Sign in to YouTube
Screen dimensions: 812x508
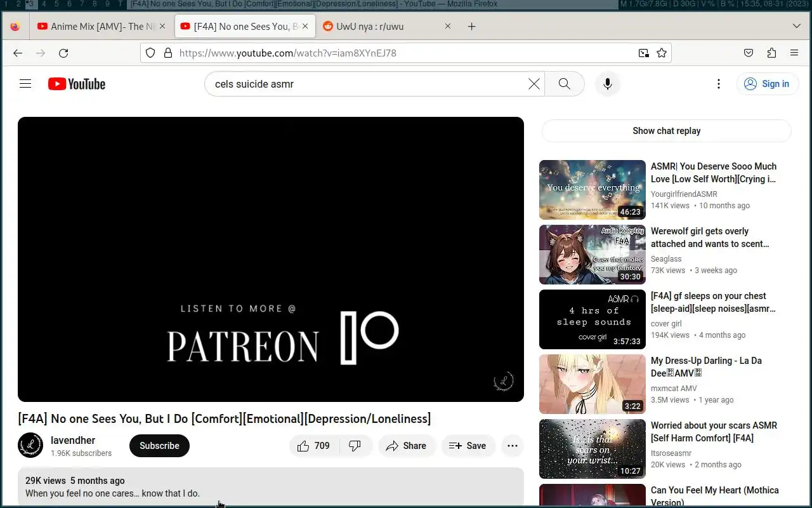768,84
